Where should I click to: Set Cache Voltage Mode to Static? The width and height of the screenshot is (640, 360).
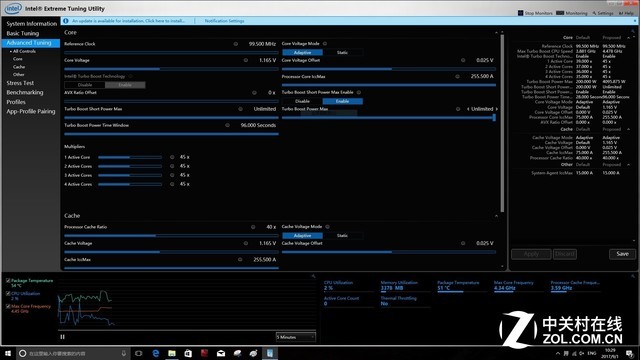(342, 236)
